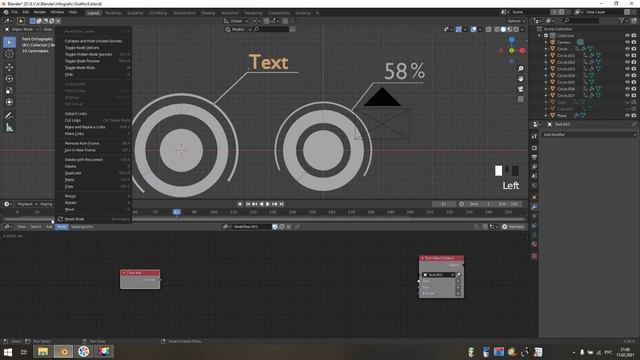Click the Remove button in node editor
Screen dimensions: 640x360
[x=513, y=227]
